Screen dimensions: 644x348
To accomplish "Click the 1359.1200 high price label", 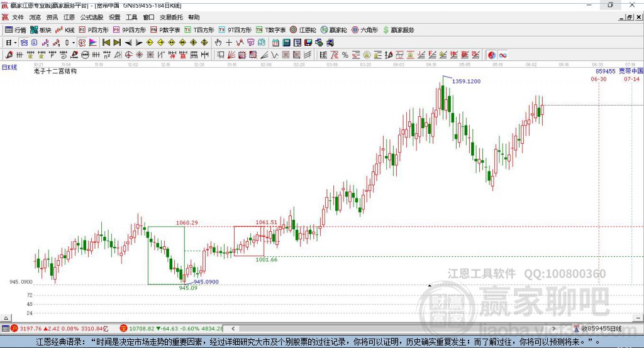I will 466,81.
